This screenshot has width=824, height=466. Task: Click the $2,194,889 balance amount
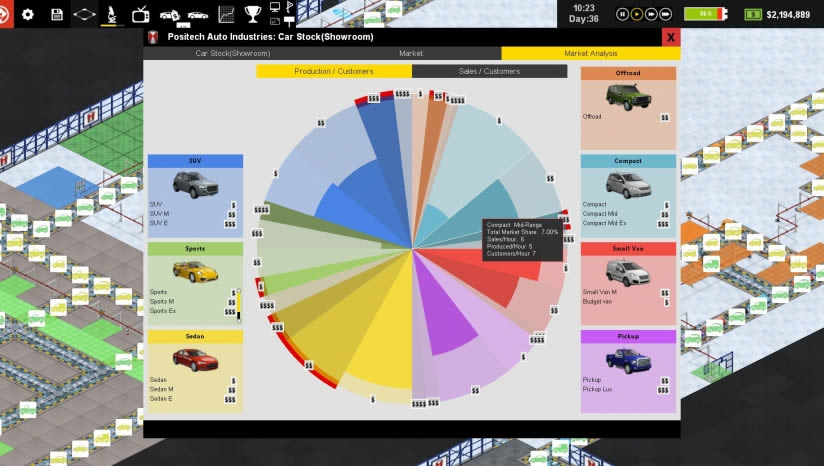click(788, 15)
